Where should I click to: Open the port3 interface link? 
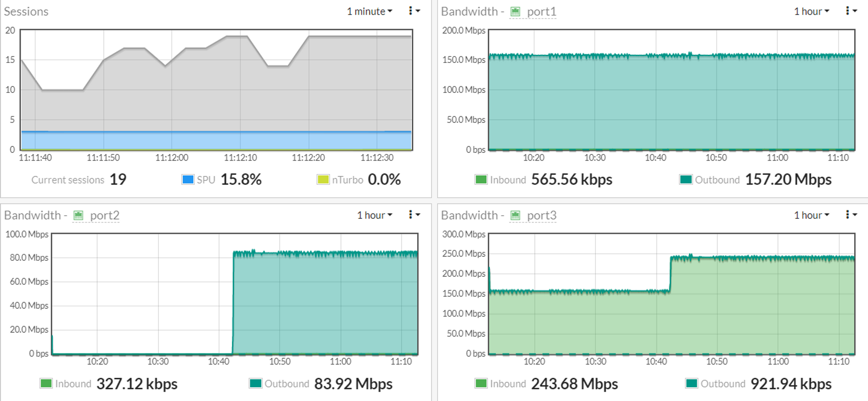(x=541, y=215)
